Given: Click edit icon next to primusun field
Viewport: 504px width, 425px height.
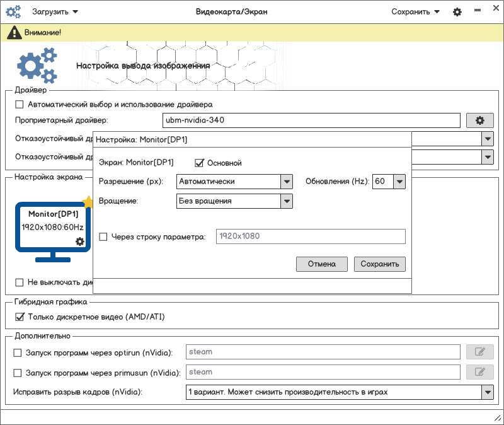Looking at the screenshot, I should click(x=480, y=372).
